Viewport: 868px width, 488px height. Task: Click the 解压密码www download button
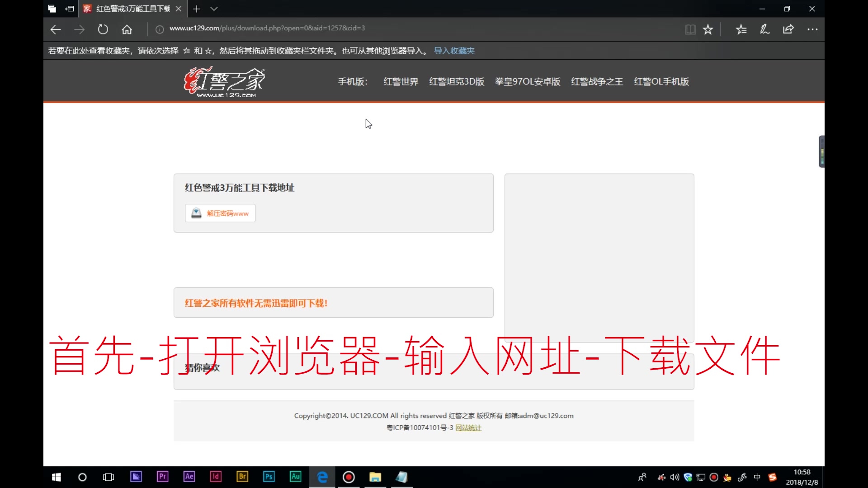click(x=221, y=213)
